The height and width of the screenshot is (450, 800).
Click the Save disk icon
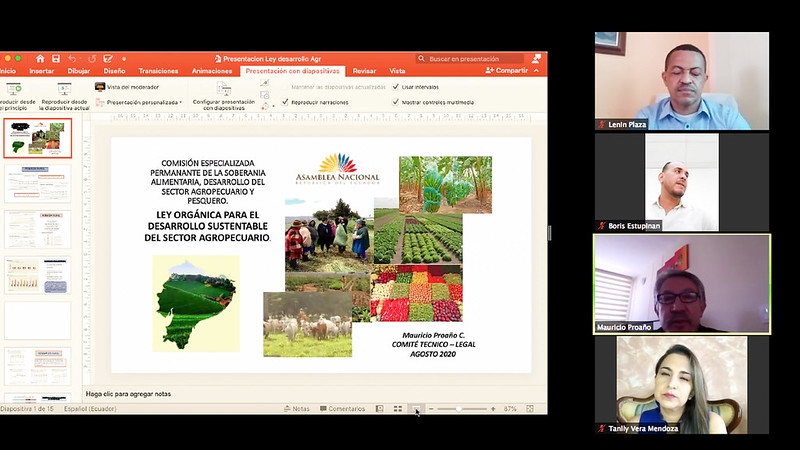[56, 59]
